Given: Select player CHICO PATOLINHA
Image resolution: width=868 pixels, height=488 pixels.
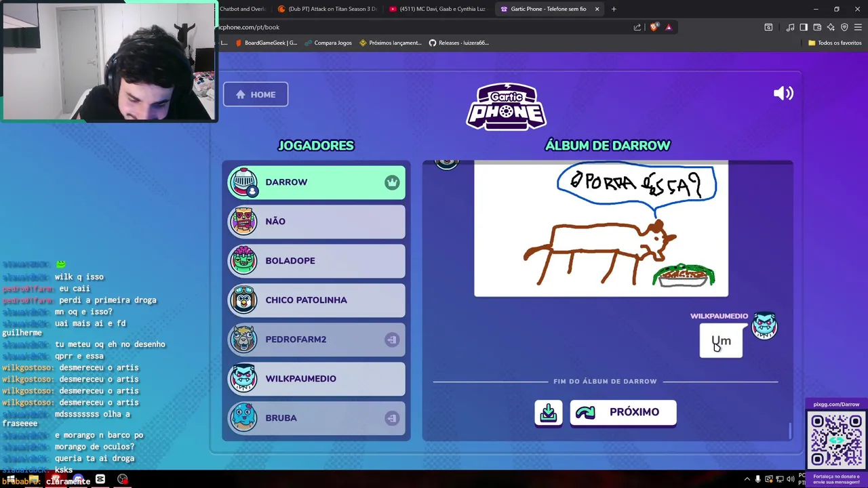Looking at the screenshot, I should pyautogui.click(x=317, y=300).
